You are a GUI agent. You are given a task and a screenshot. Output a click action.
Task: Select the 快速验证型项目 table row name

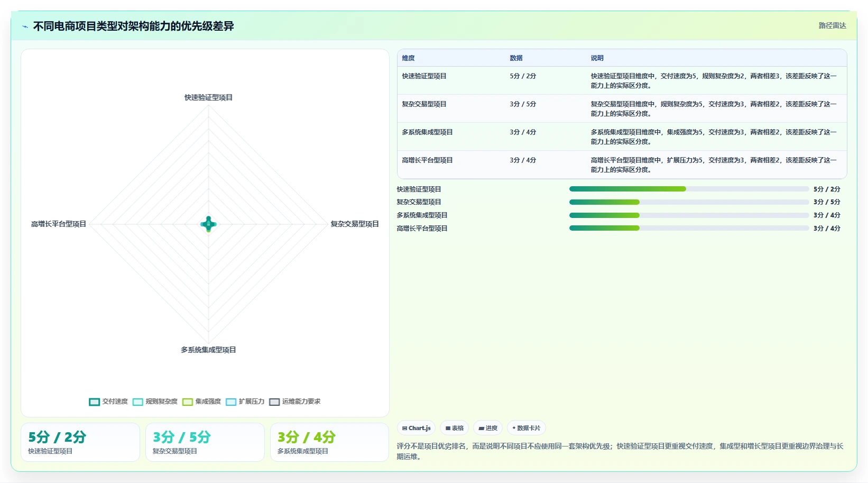pyautogui.click(x=424, y=76)
